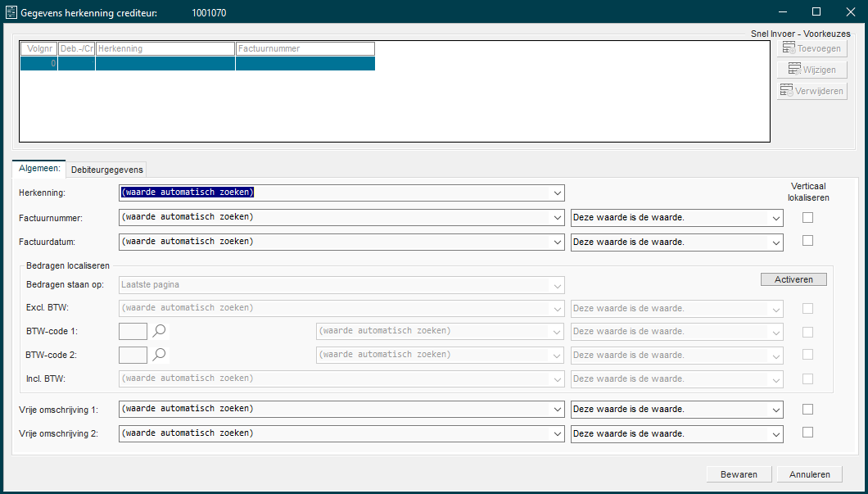Minimize the Gegevens herkenning crediteur window
Image resolution: width=868 pixels, height=494 pixels.
coord(778,12)
